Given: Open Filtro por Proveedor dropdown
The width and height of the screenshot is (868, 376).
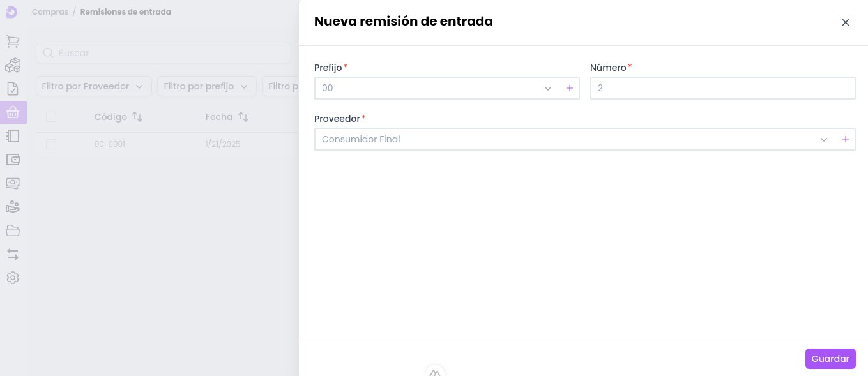Looking at the screenshot, I should 93,86.
